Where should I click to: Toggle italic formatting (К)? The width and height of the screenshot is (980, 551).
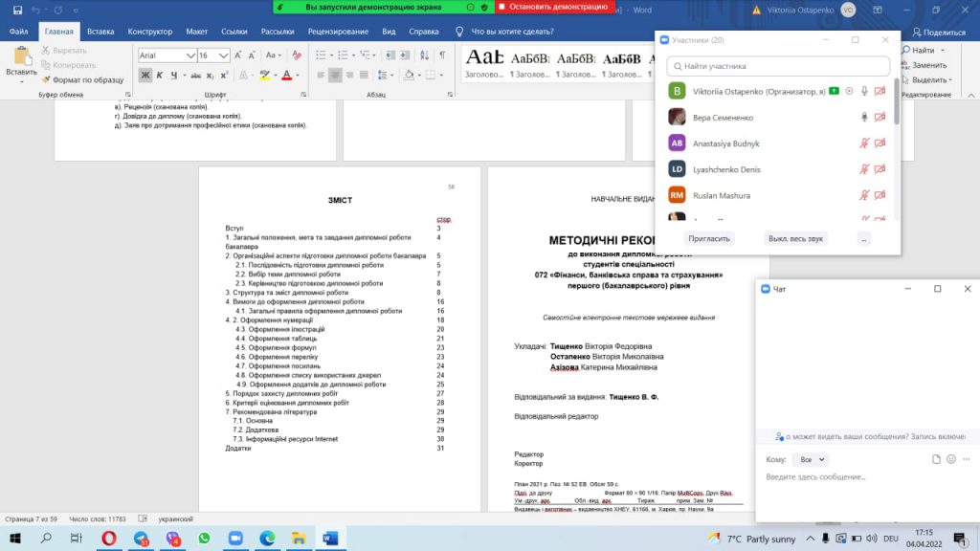(160, 76)
